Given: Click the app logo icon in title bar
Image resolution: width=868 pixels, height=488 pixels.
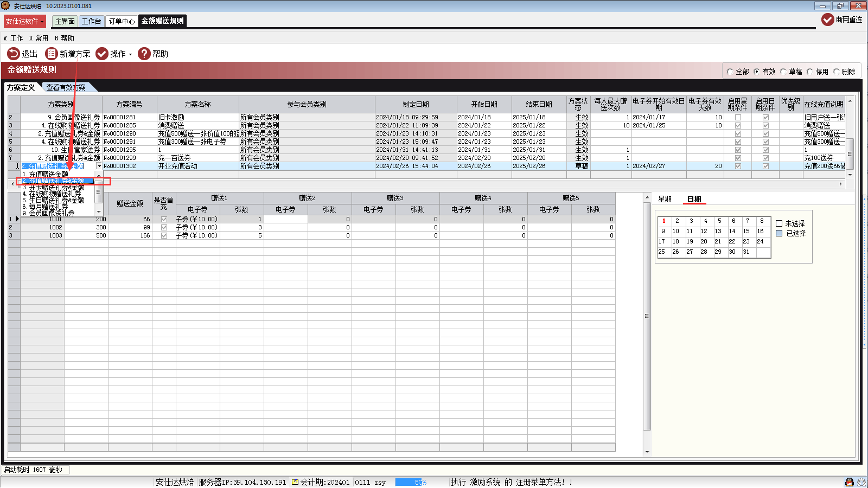Looking at the screenshot, I should (5, 5).
